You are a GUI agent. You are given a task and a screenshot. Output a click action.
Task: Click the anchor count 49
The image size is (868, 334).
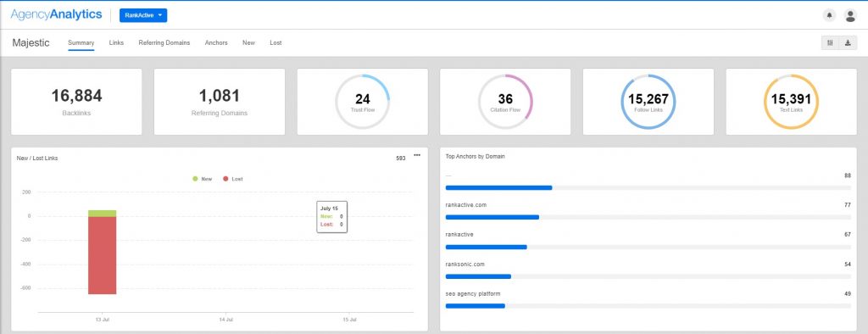point(848,293)
